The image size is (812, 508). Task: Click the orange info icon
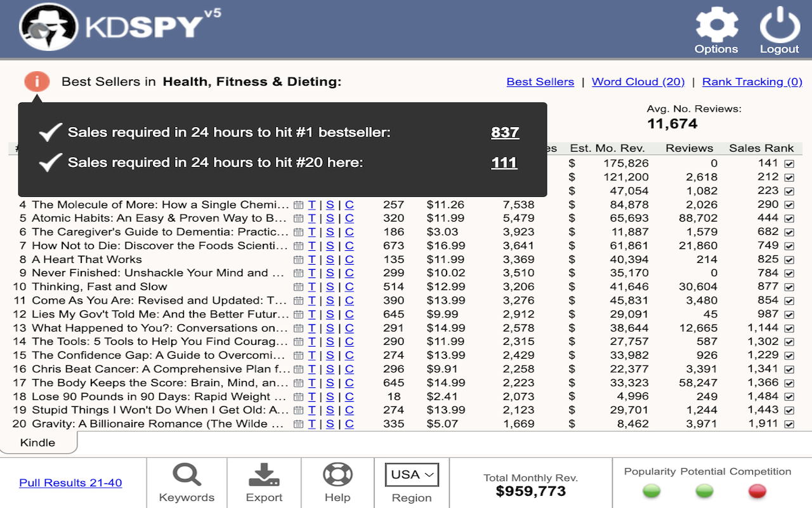pyautogui.click(x=36, y=81)
